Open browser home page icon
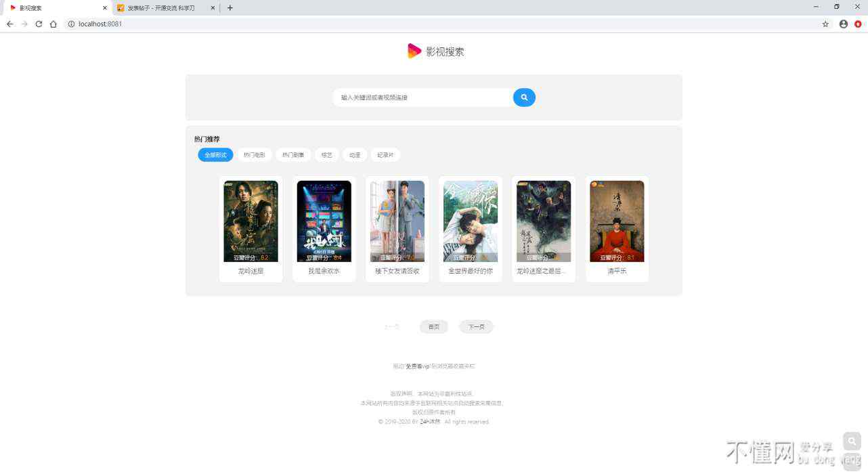 pyautogui.click(x=53, y=24)
